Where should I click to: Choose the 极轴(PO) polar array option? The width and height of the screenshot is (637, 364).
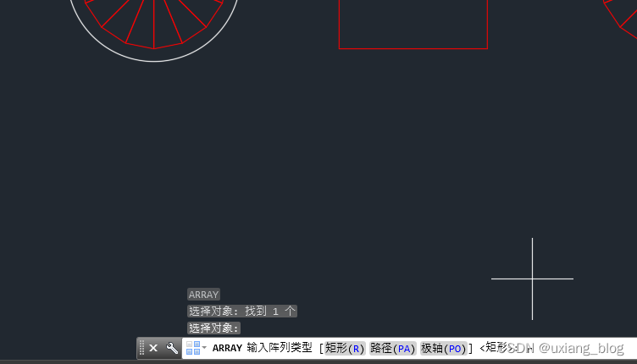pos(443,348)
